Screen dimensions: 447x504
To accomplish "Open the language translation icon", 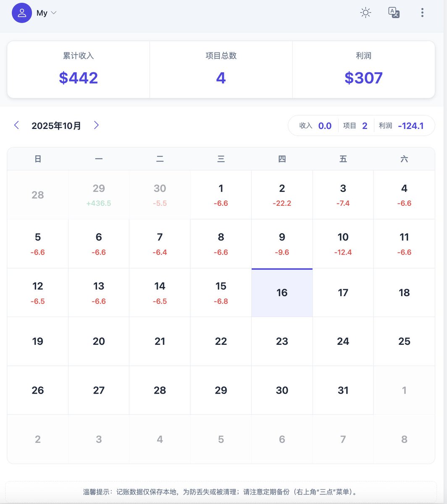I will click(x=394, y=13).
